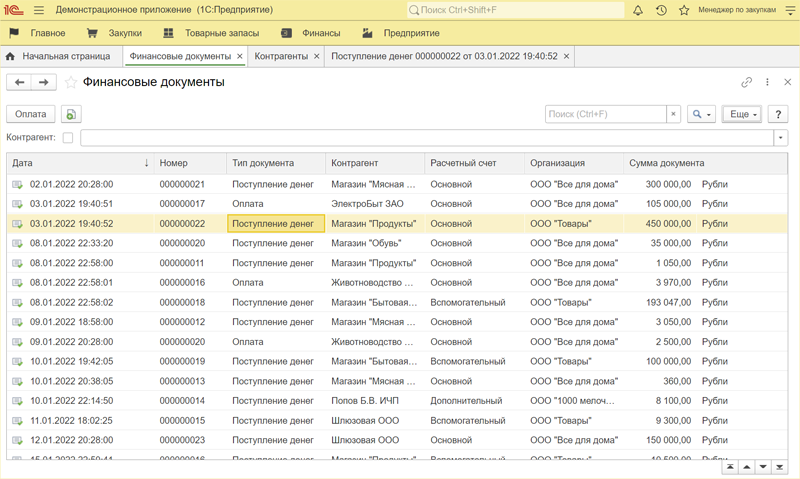The height and width of the screenshot is (479, 800).
Task: Open favorites star in top bar
Action: [x=684, y=10]
